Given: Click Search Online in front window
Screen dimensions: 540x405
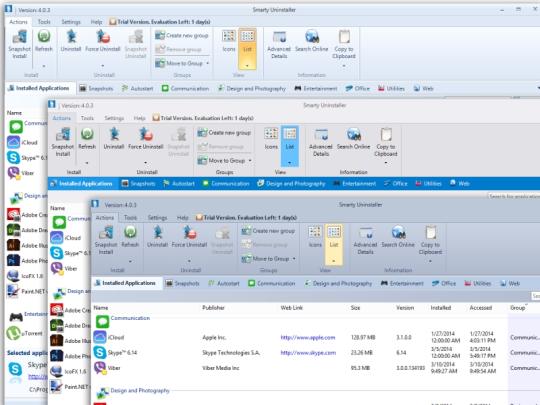Looking at the screenshot, I should coord(398,237).
